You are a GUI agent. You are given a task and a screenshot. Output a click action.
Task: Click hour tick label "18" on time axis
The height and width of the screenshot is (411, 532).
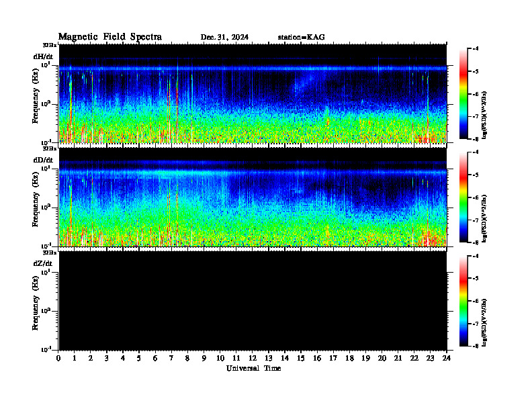[x=349, y=358]
